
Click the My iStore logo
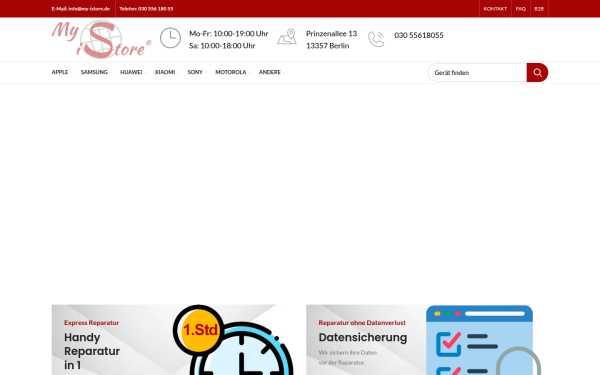[x=102, y=39]
